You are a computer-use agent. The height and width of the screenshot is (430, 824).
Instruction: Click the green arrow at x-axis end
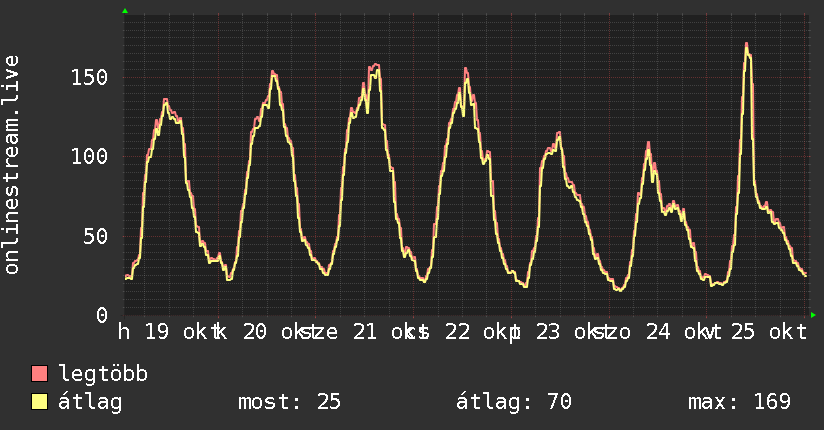click(813, 315)
